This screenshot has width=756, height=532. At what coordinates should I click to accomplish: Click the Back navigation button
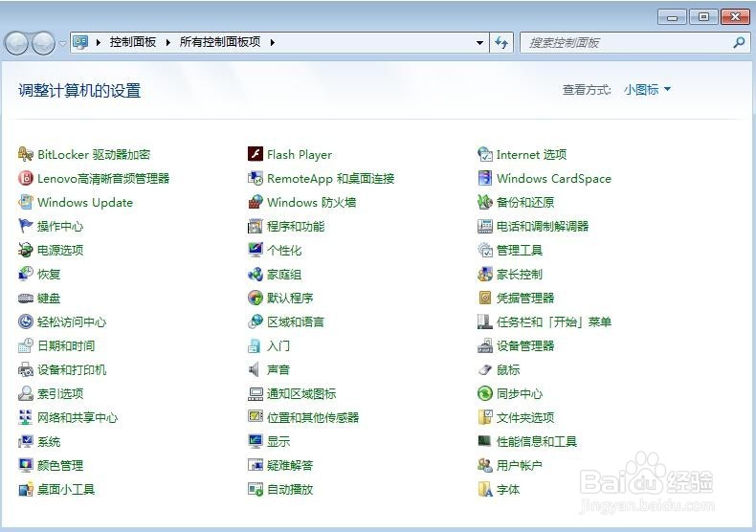16,43
